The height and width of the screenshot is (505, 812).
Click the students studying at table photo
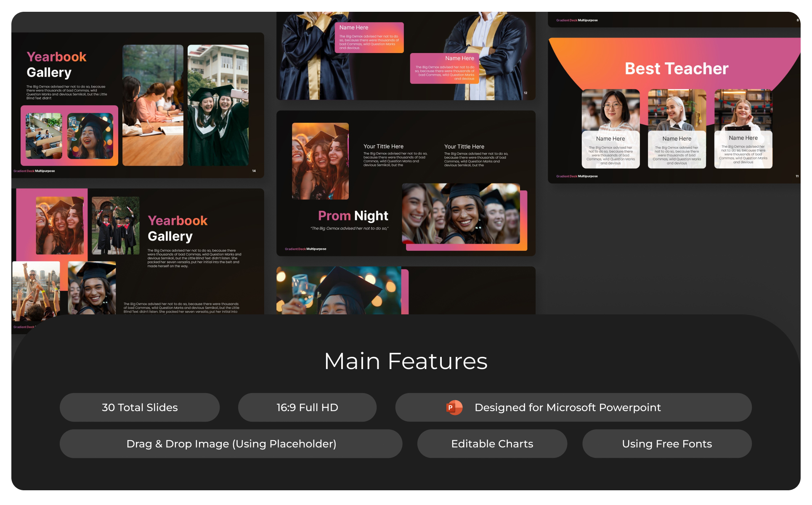[153, 105]
